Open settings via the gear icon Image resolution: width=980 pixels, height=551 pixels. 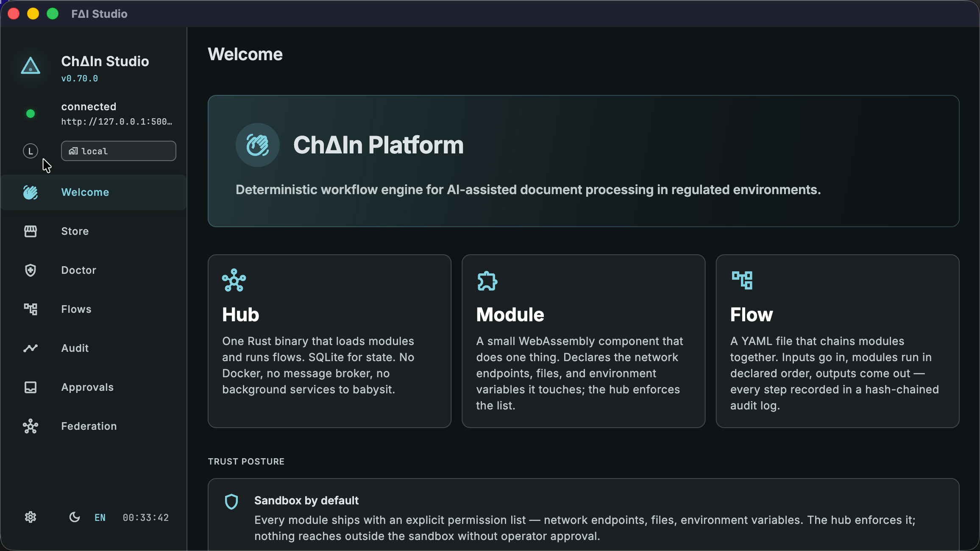pyautogui.click(x=31, y=518)
